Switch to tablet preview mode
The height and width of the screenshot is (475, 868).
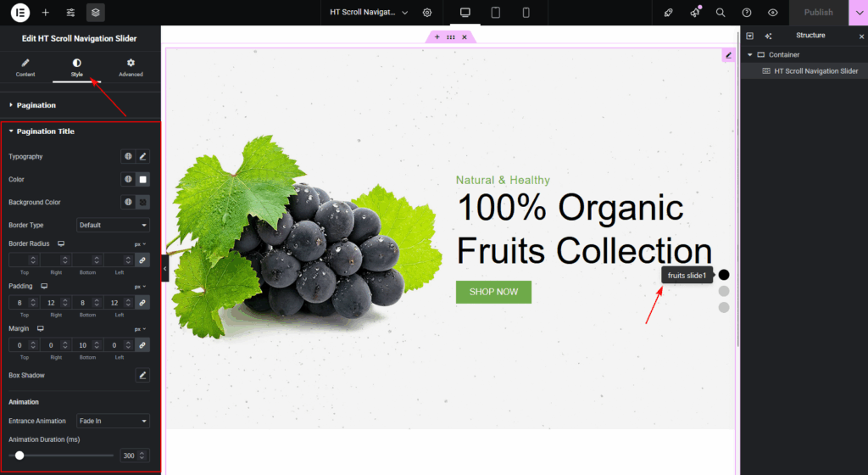pos(495,12)
